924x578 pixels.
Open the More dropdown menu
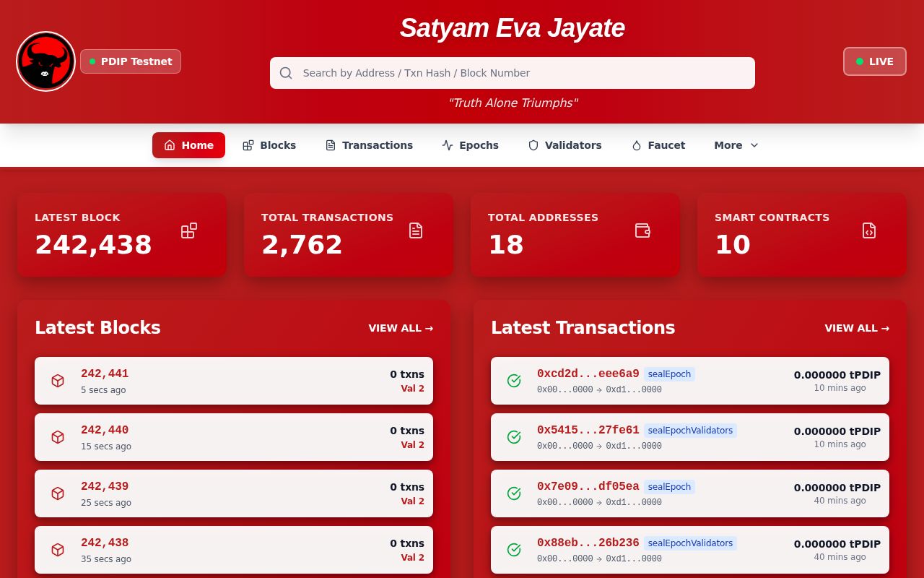(x=736, y=145)
